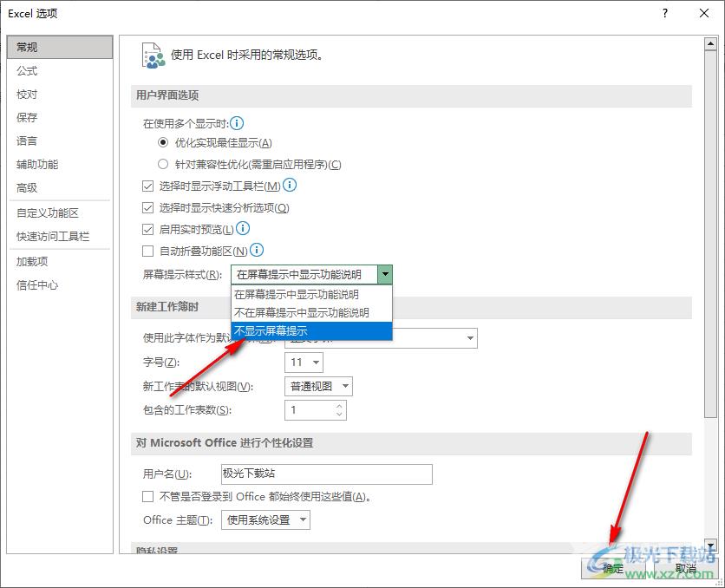Uncheck 选择时显示快速分析选项 checkbox

pos(147,208)
